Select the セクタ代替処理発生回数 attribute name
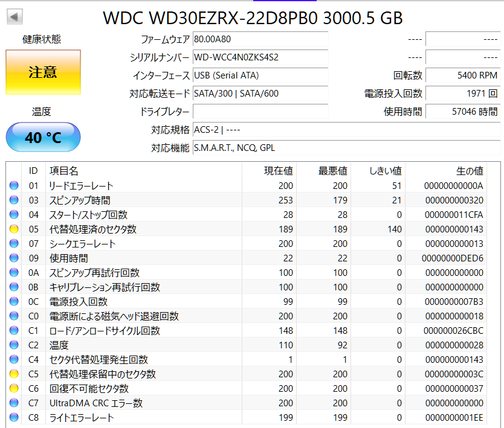The image size is (504, 428). coord(99,360)
